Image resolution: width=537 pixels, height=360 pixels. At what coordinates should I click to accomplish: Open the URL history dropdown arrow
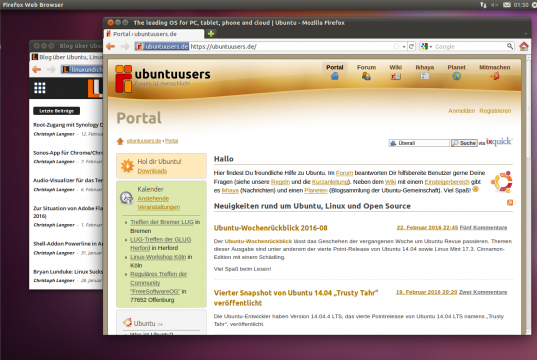(404, 47)
